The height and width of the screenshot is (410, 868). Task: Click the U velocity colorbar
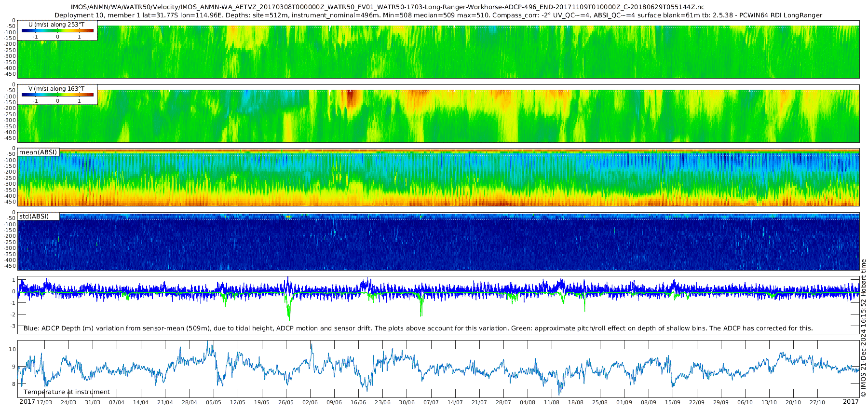(x=57, y=31)
